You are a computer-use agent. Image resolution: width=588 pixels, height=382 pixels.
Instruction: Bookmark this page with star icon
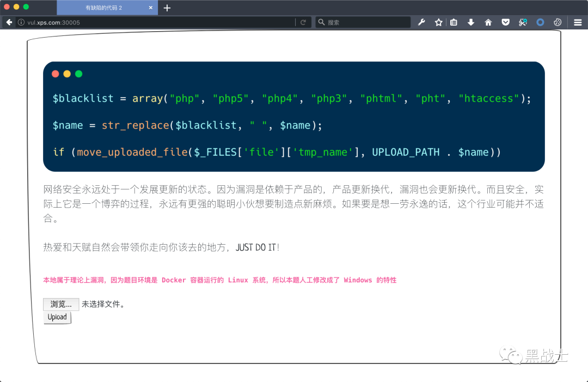[438, 22]
